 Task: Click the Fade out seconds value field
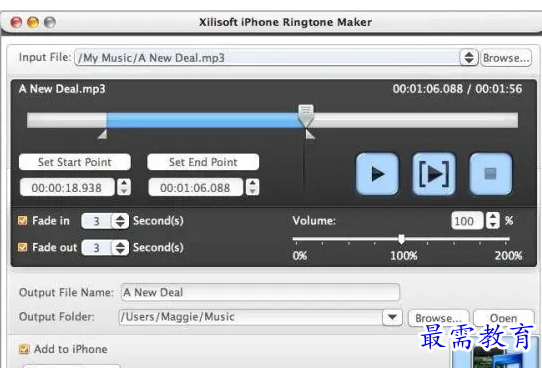[x=97, y=247]
